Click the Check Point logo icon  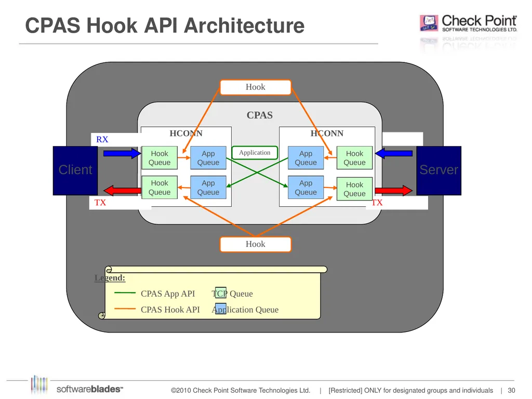(429, 23)
